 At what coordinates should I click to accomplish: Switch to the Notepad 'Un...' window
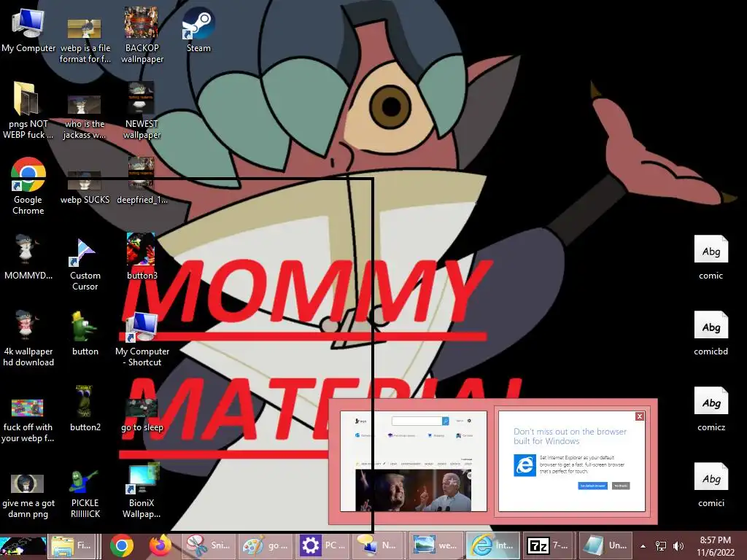606,545
